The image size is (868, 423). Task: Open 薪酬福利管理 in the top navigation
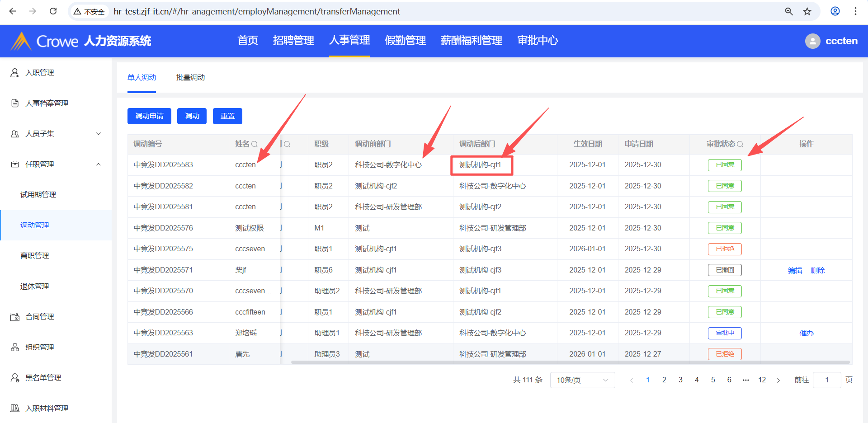click(x=471, y=41)
